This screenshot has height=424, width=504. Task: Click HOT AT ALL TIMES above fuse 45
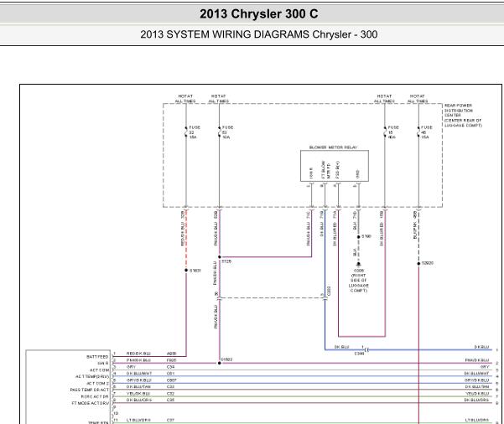coord(418,99)
